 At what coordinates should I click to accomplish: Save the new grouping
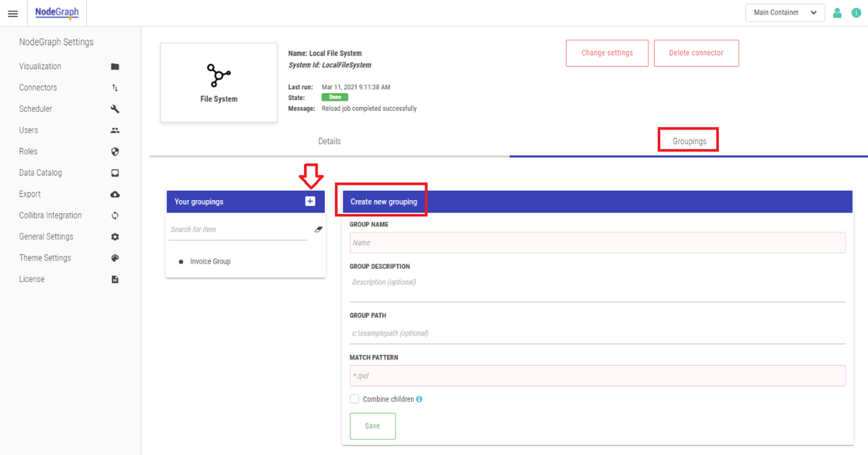pyautogui.click(x=372, y=426)
